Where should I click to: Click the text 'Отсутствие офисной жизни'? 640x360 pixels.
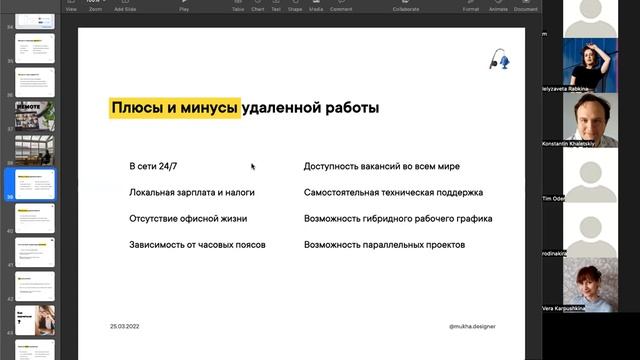188,218
